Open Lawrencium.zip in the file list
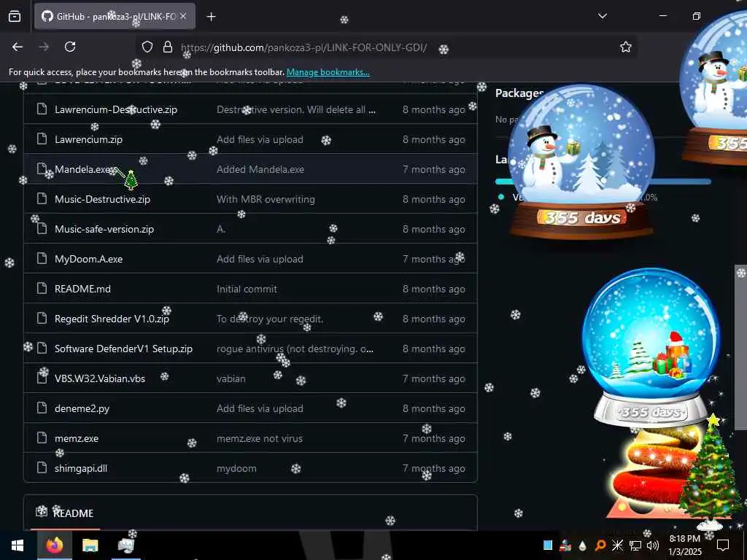 point(88,139)
